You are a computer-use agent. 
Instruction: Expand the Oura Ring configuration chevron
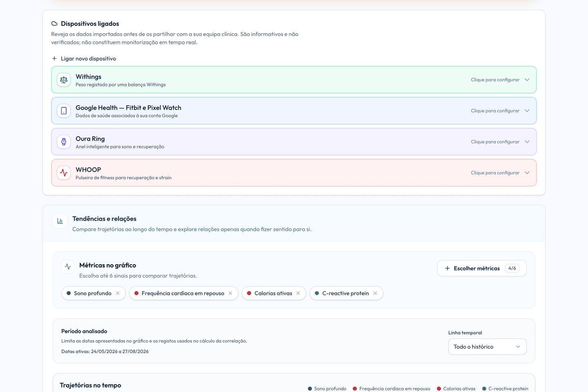point(527,142)
